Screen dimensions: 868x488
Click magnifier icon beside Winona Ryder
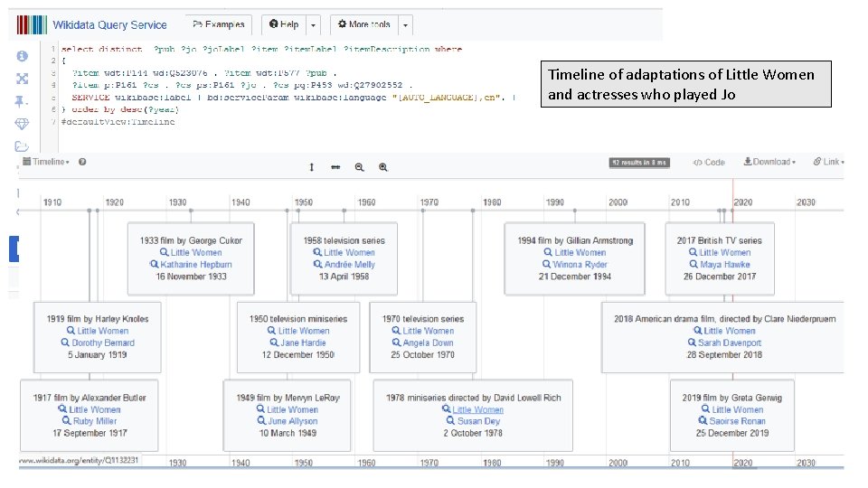(x=546, y=265)
